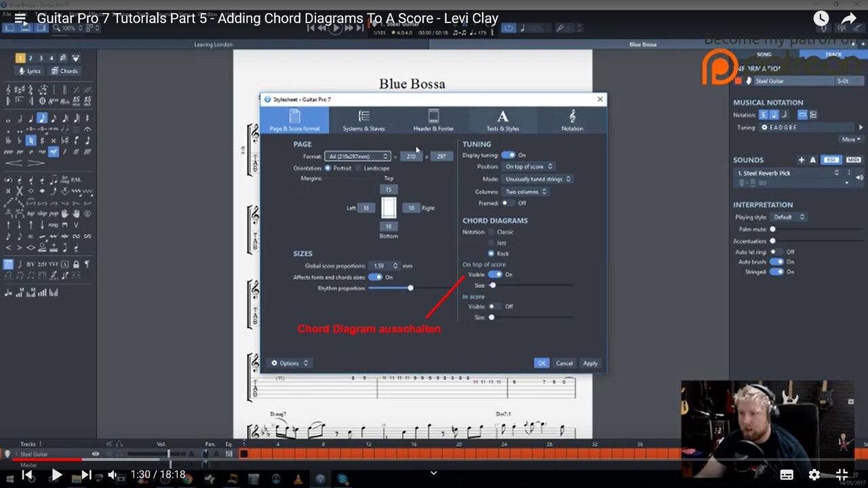868x488 pixels.
Task: Click Apply in Stylesheet dialog
Action: [x=590, y=363]
